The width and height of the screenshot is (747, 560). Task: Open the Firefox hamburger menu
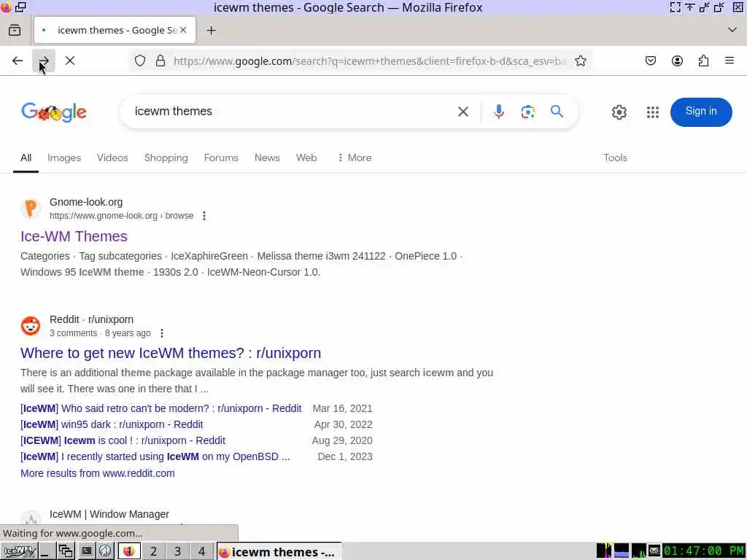point(729,61)
